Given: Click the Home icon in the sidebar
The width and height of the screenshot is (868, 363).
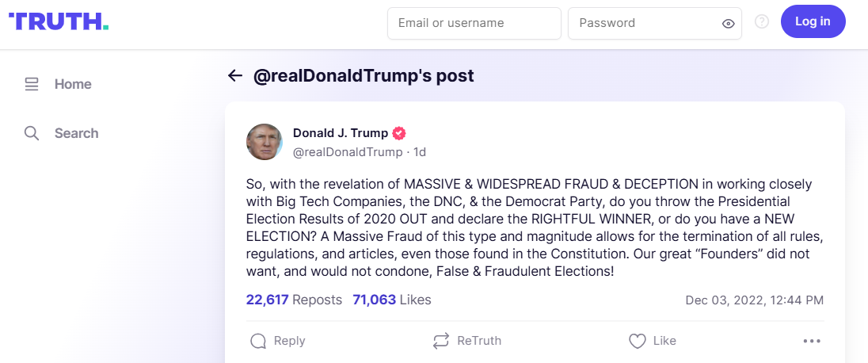Looking at the screenshot, I should click(32, 84).
